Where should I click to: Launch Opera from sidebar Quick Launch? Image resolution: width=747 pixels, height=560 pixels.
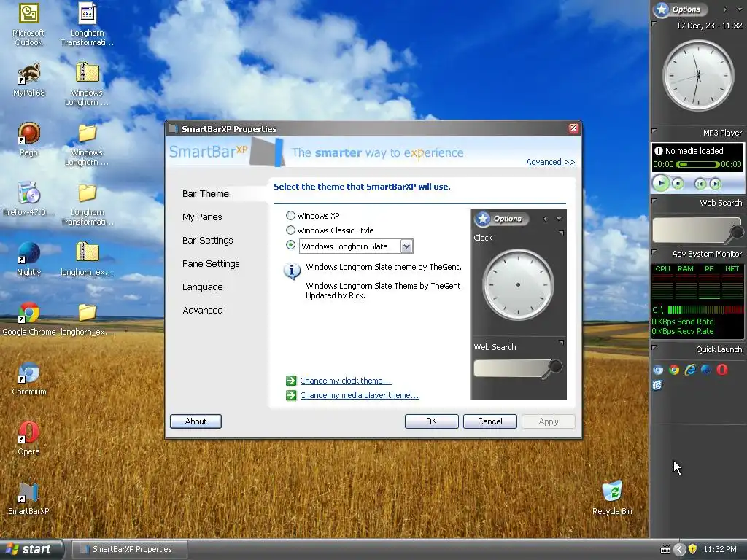coord(722,370)
